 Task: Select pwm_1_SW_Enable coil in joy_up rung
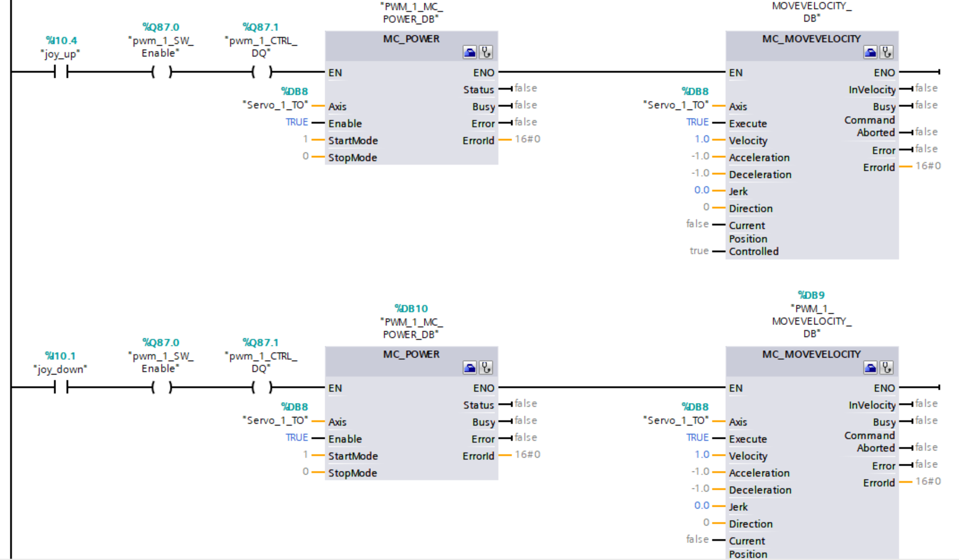pyautogui.click(x=161, y=72)
